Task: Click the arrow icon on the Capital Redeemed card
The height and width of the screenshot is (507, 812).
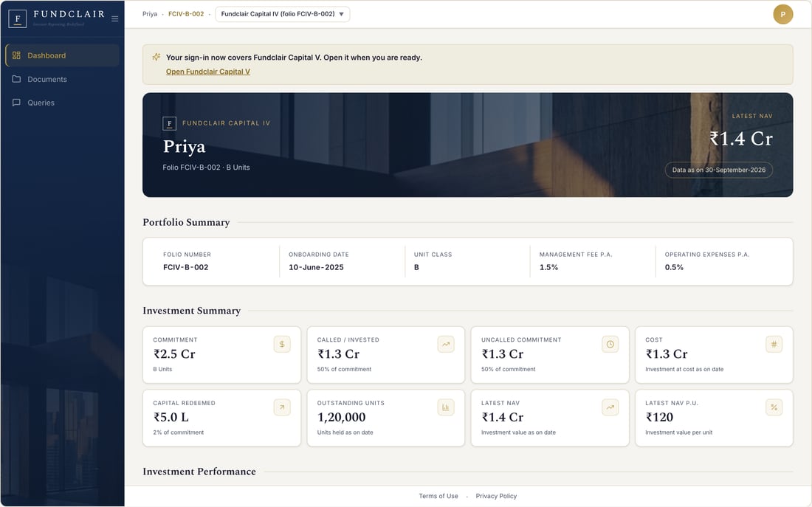Action: click(x=282, y=407)
